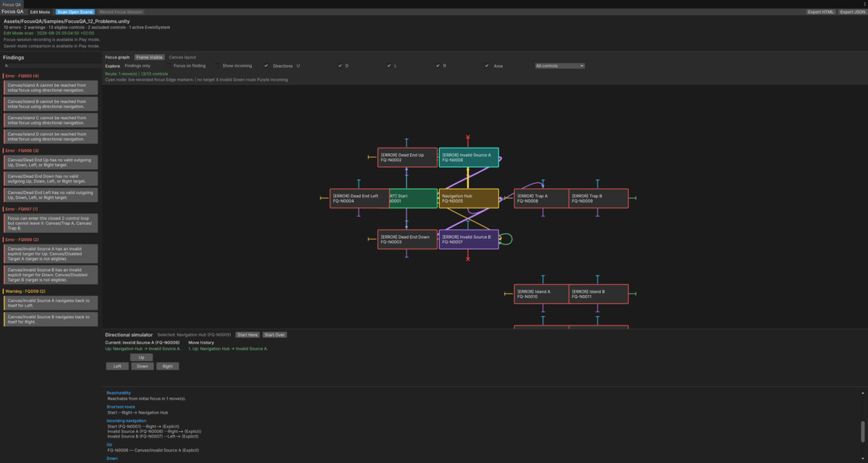Click the Frame Visible button

[x=149, y=56]
